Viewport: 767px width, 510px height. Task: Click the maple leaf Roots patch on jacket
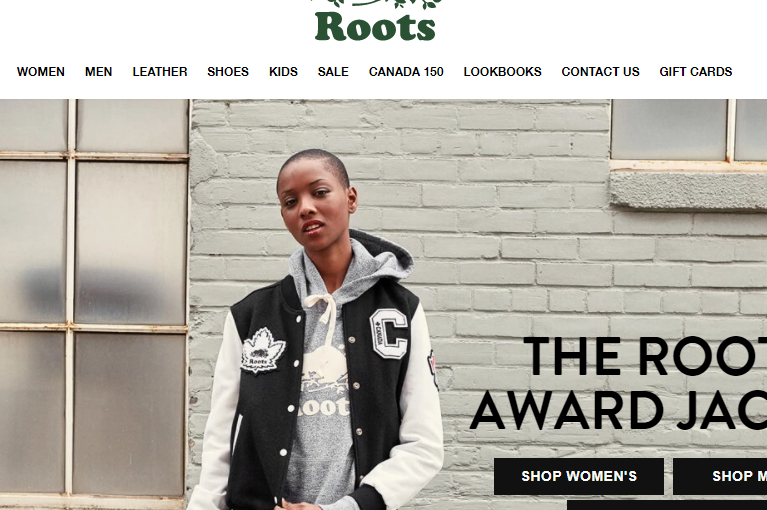tap(263, 350)
